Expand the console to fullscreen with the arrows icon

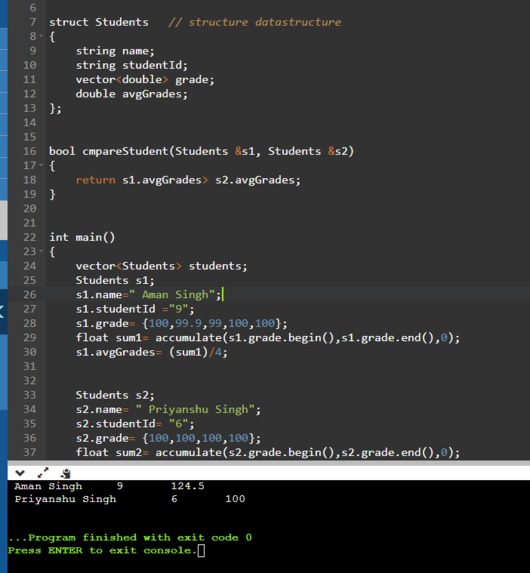point(43,473)
